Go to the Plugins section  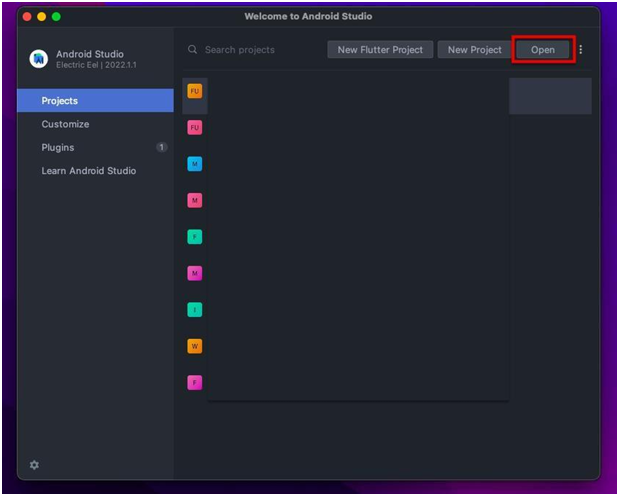click(58, 147)
